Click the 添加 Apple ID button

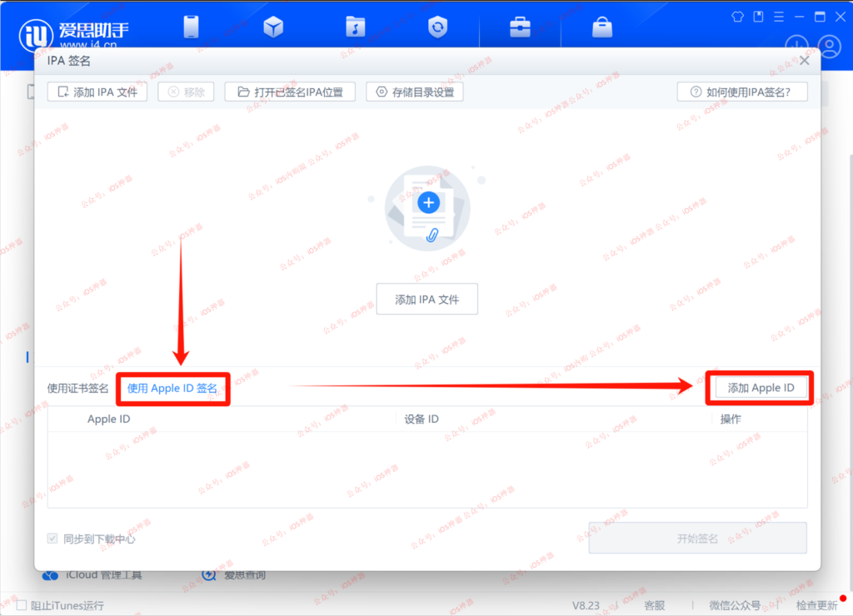pyautogui.click(x=761, y=388)
